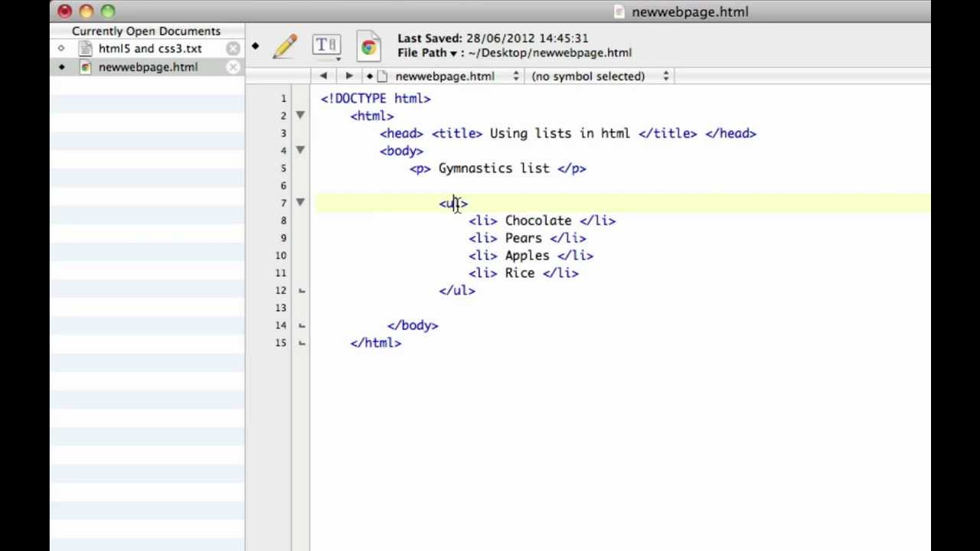Go to next document with forward arrow
The width and height of the screenshot is (980, 551).
coord(349,76)
